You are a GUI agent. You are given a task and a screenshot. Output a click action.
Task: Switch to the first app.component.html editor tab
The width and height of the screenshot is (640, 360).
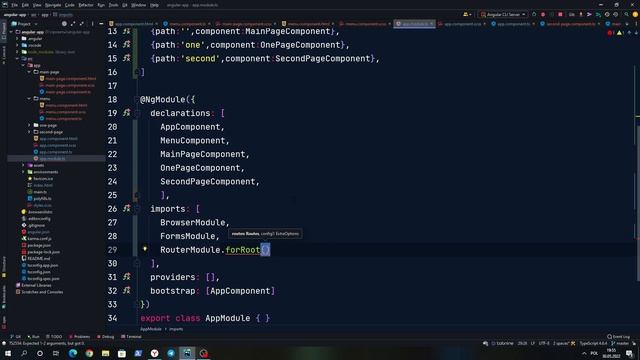133,24
